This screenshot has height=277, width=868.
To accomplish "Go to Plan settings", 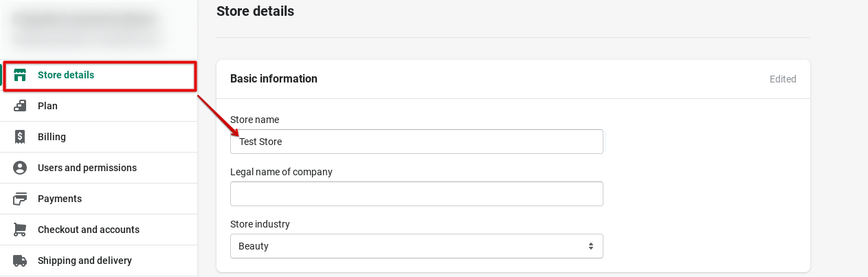I will [x=47, y=106].
